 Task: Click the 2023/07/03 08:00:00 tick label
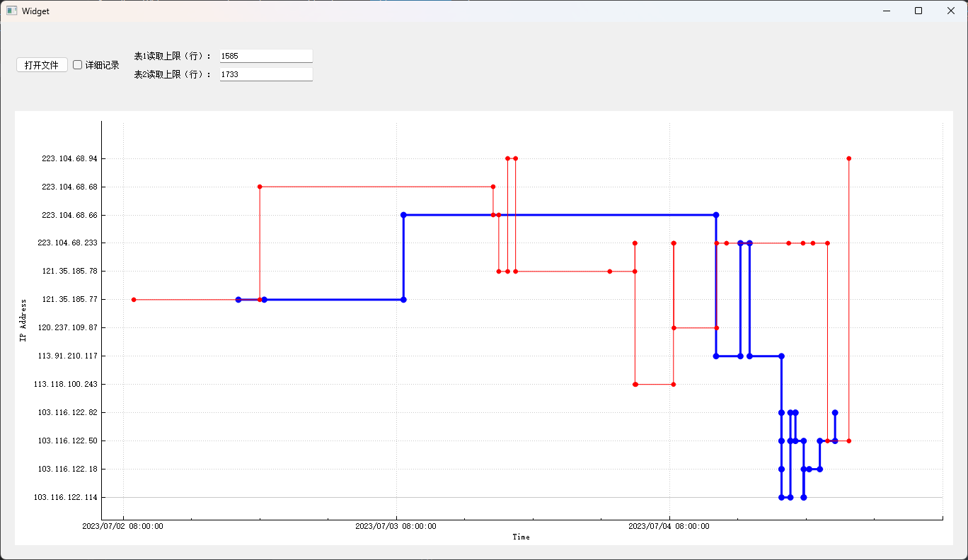396,526
